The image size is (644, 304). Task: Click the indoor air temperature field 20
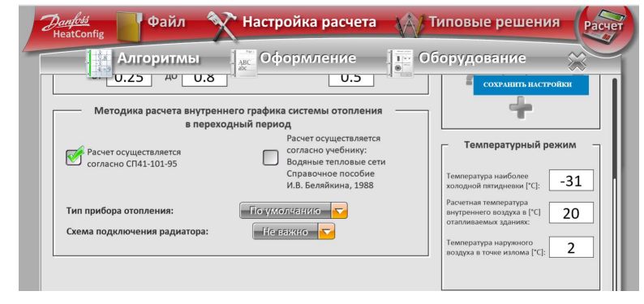571,213
